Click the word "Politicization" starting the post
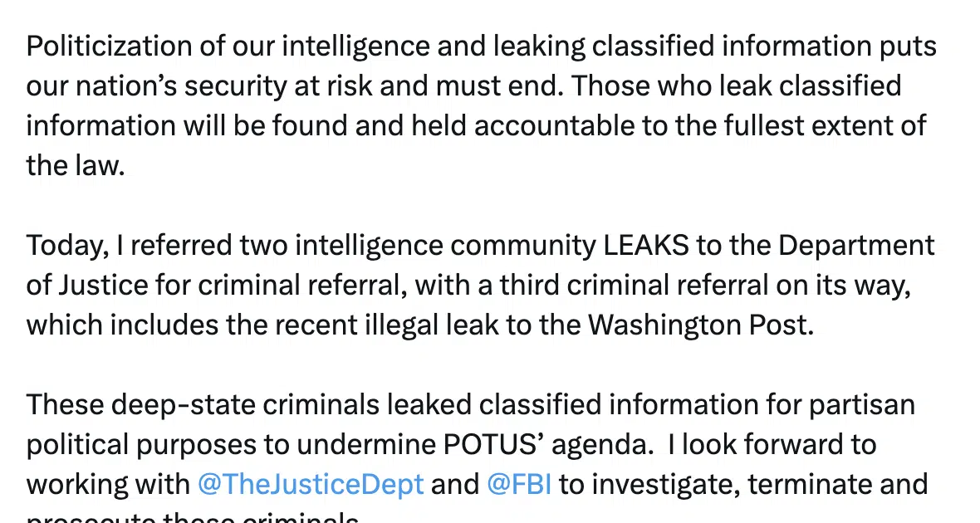This screenshot has height=523, width=980. (x=109, y=46)
